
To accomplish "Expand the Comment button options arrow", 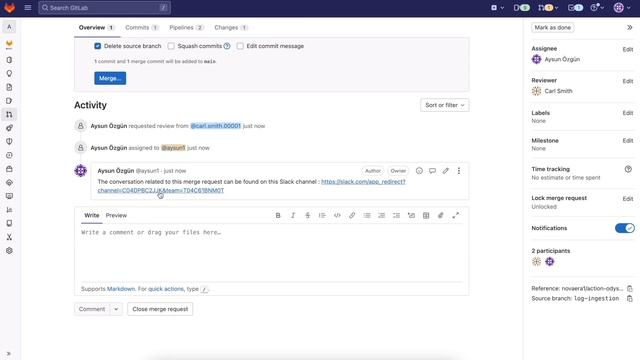I will [x=116, y=309].
